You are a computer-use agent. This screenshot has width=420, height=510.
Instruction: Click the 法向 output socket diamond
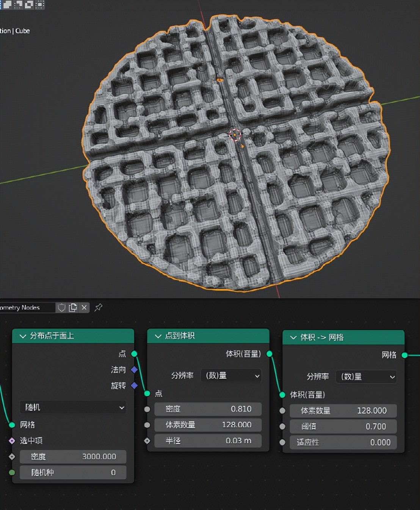tap(134, 369)
